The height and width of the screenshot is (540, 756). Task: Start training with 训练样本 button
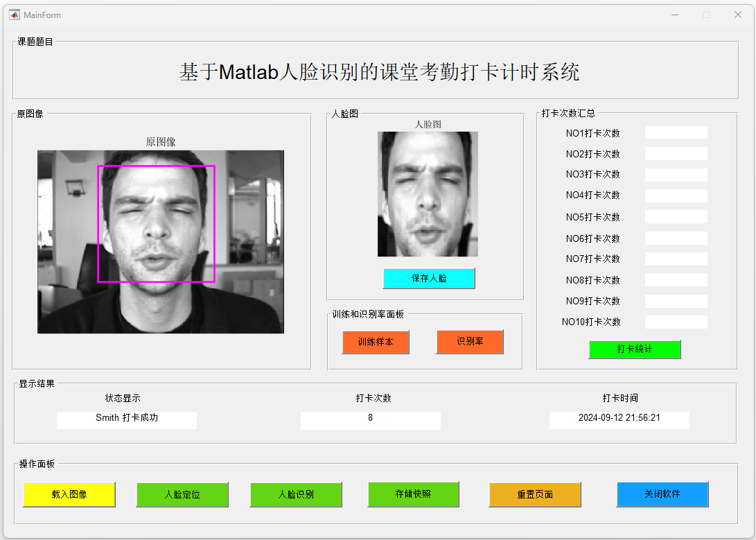(x=376, y=342)
